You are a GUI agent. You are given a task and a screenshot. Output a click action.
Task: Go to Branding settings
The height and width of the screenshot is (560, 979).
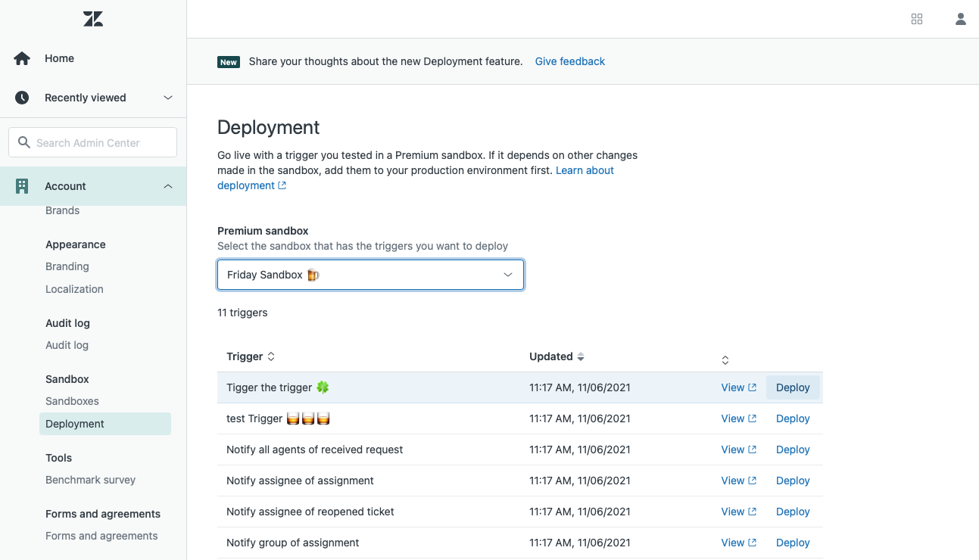pos(67,266)
